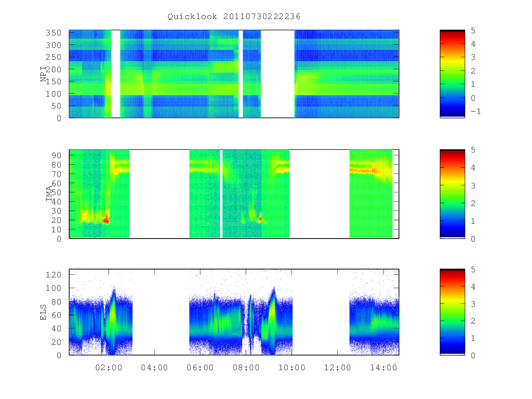Click the ELS panel color scale bar

click(452, 312)
